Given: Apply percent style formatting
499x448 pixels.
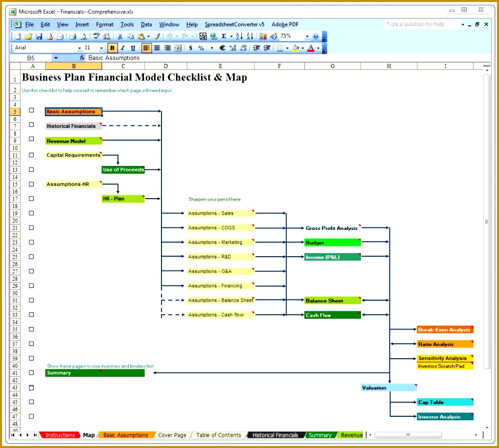Looking at the screenshot, I should 202,48.
